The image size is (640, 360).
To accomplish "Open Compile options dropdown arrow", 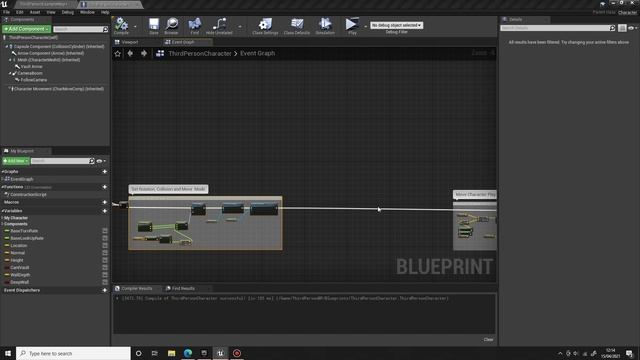I will click(x=135, y=27).
